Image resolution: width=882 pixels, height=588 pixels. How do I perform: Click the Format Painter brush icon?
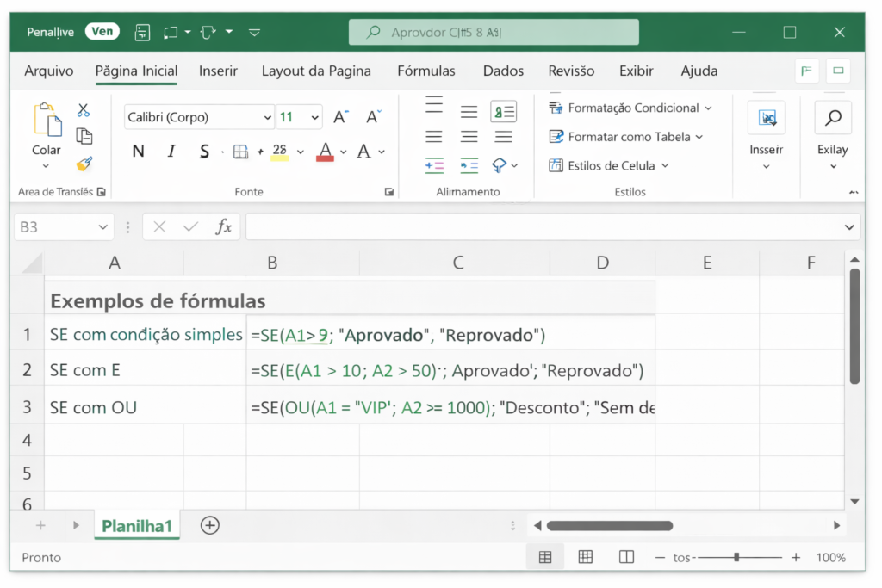[x=84, y=164]
